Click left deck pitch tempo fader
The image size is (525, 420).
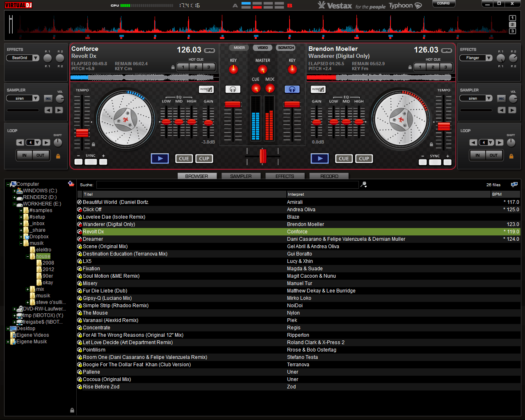click(x=82, y=133)
